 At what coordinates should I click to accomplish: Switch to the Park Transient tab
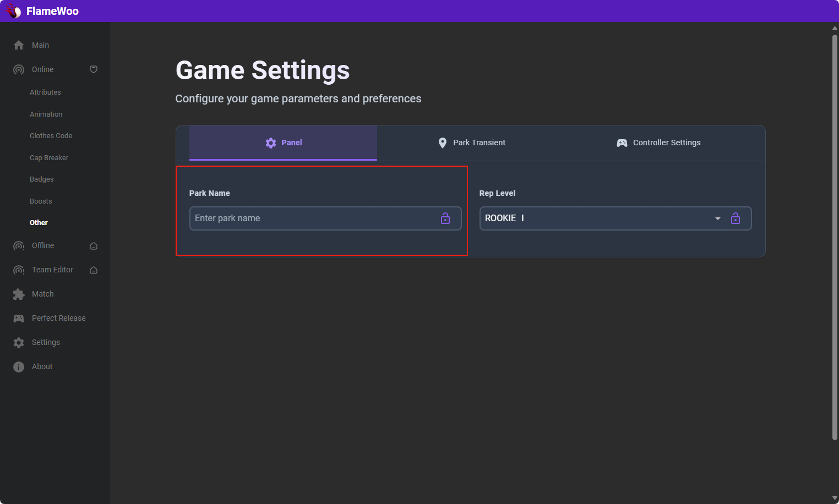pos(472,143)
